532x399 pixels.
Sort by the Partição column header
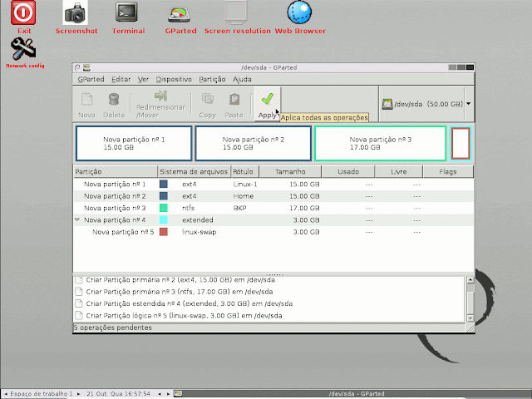point(116,172)
